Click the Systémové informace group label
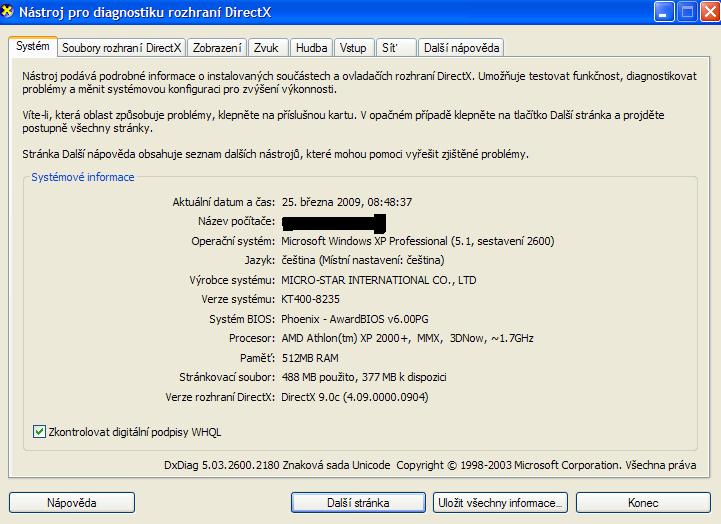Image resolution: width=721 pixels, height=524 pixels. click(83, 177)
